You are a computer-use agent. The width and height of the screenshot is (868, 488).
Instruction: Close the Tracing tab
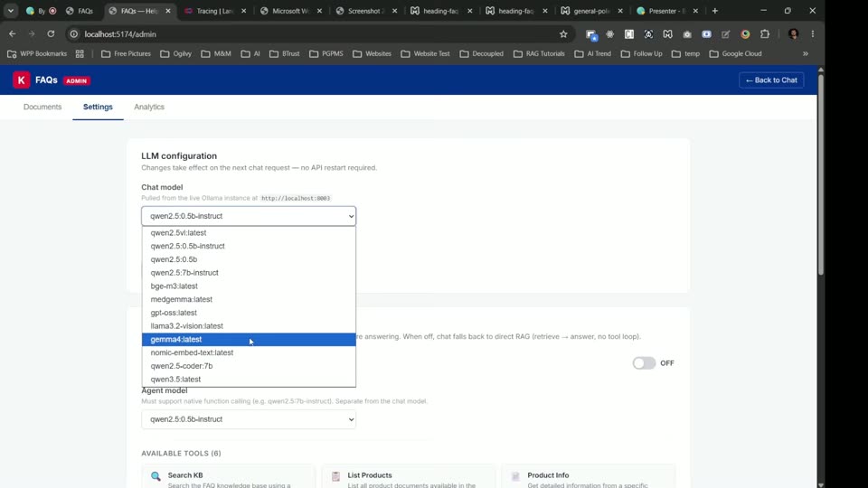coord(243,11)
